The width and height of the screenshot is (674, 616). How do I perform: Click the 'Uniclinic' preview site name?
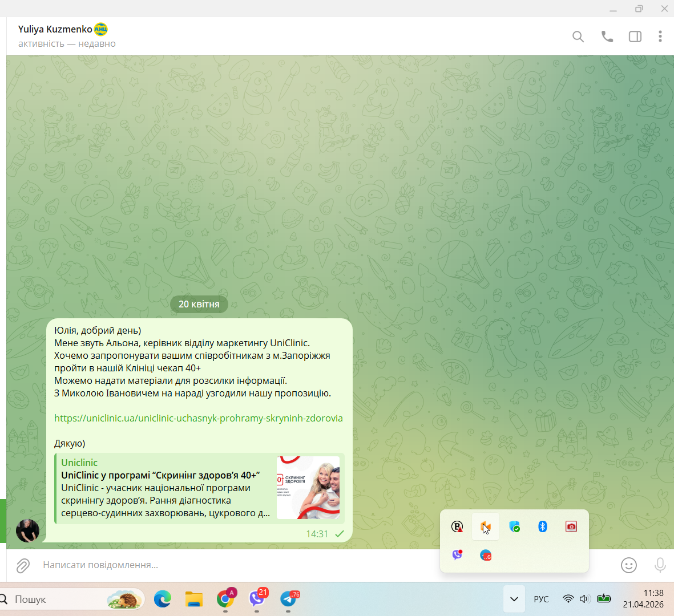(79, 463)
